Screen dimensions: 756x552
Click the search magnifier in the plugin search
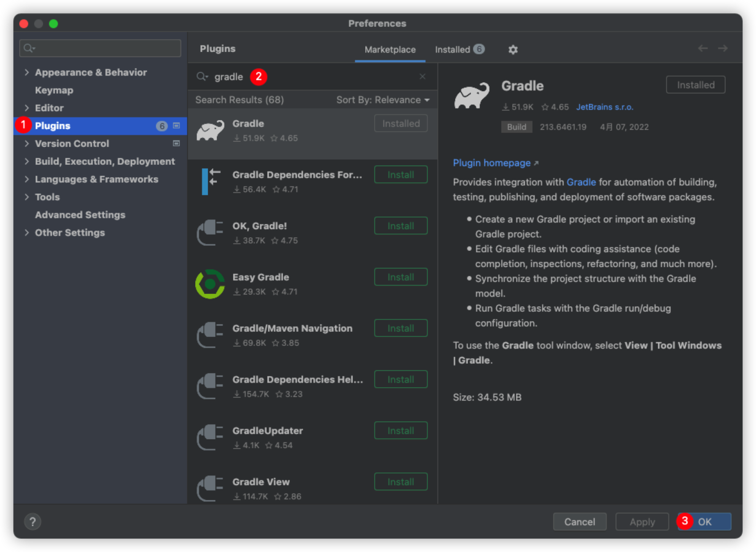(202, 77)
